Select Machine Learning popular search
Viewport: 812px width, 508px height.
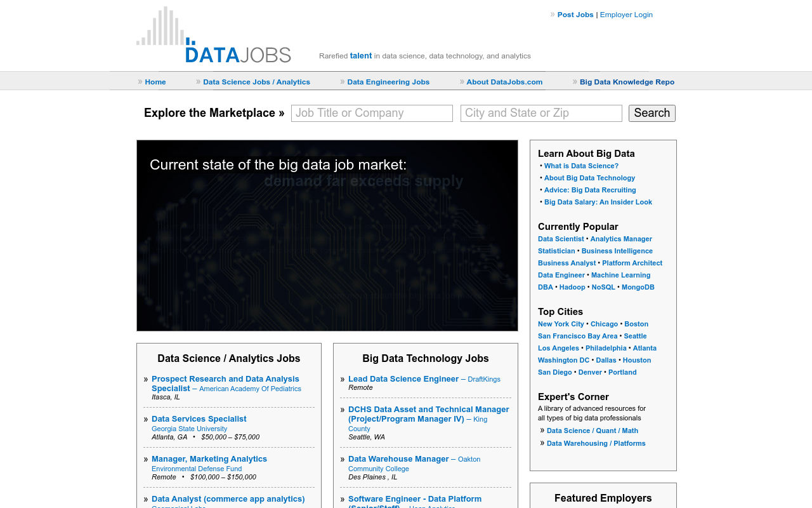coord(620,276)
